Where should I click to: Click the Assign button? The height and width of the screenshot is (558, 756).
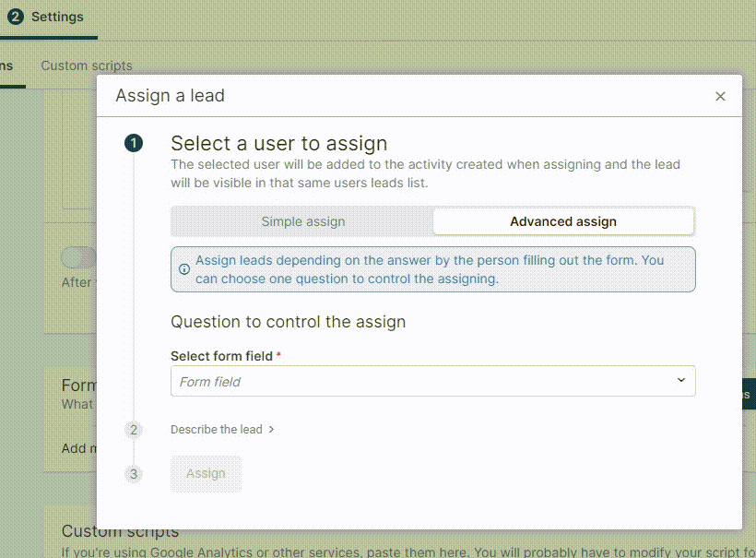coord(206,473)
